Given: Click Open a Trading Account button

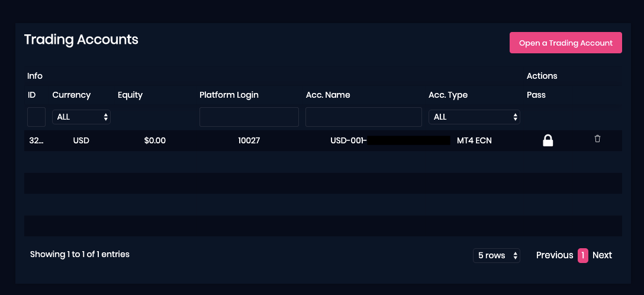Looking at the screenshot, I should [x=565, y=43].
